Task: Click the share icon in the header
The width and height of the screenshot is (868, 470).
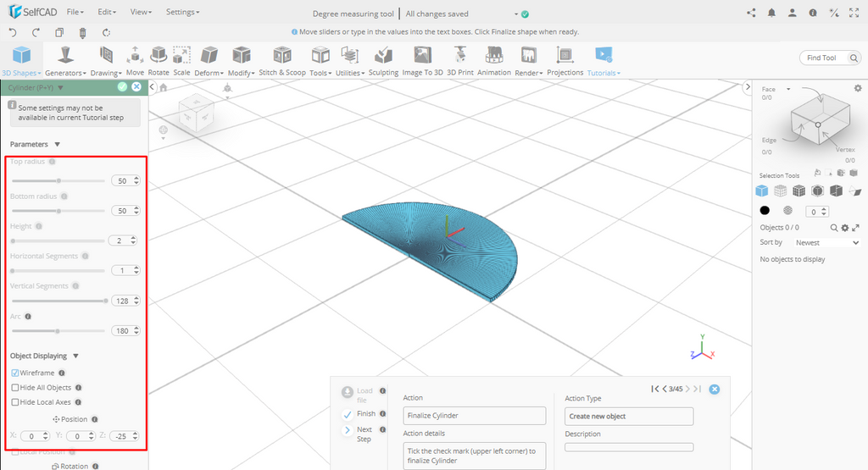Action: tap(751, 13)
